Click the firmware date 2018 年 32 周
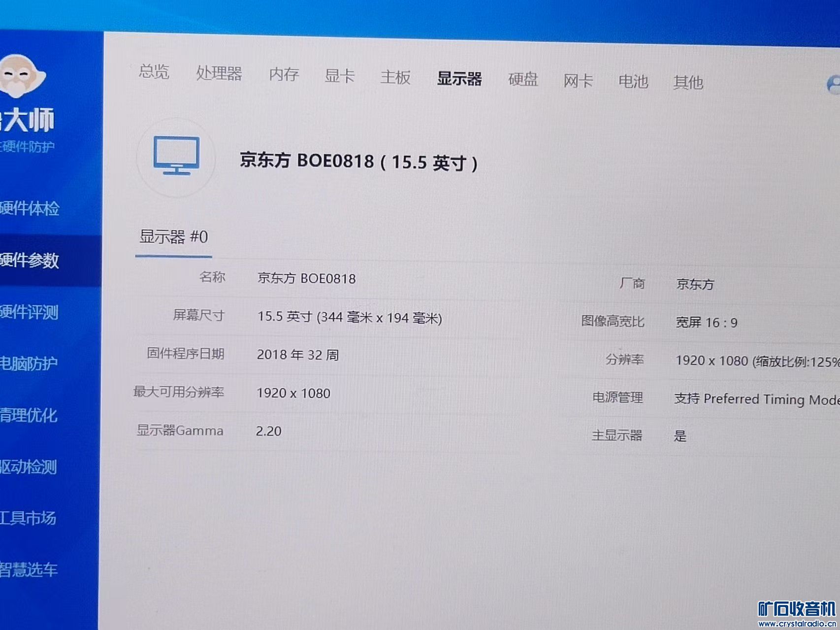840x630 pixels. point(298,355)
